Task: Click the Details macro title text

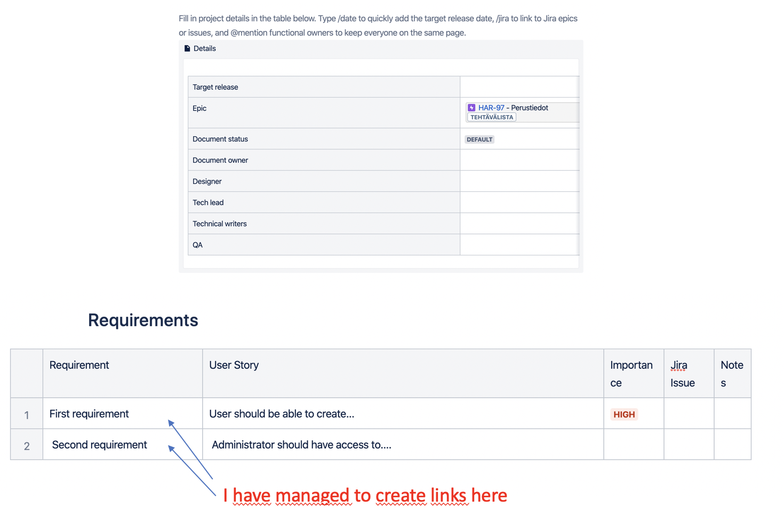Action: [205, 49]
